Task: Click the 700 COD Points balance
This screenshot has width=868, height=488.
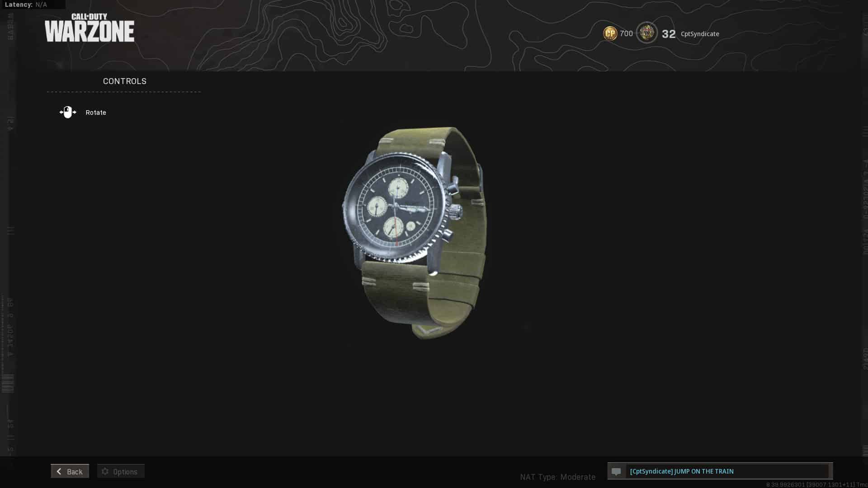Action: 626,33
